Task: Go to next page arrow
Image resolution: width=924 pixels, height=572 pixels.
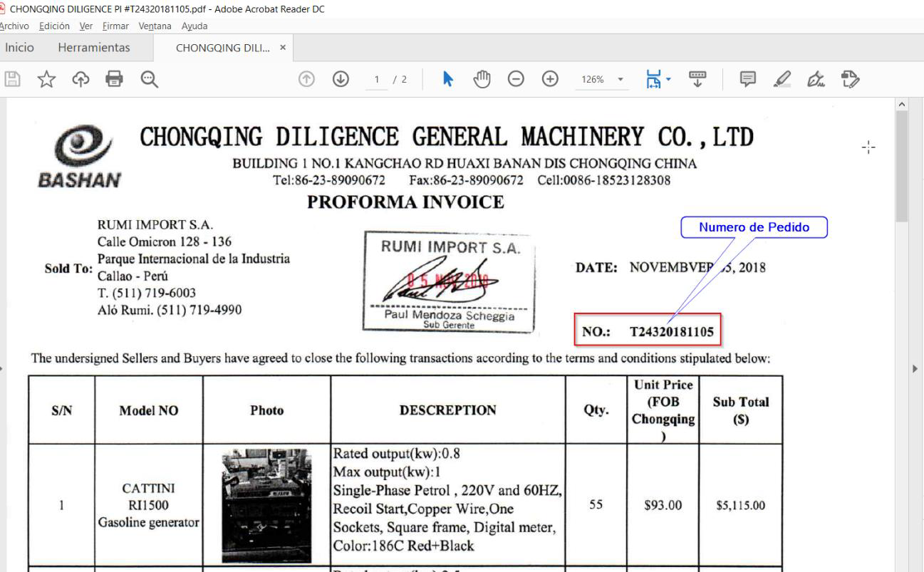Action: pos(341,80)
